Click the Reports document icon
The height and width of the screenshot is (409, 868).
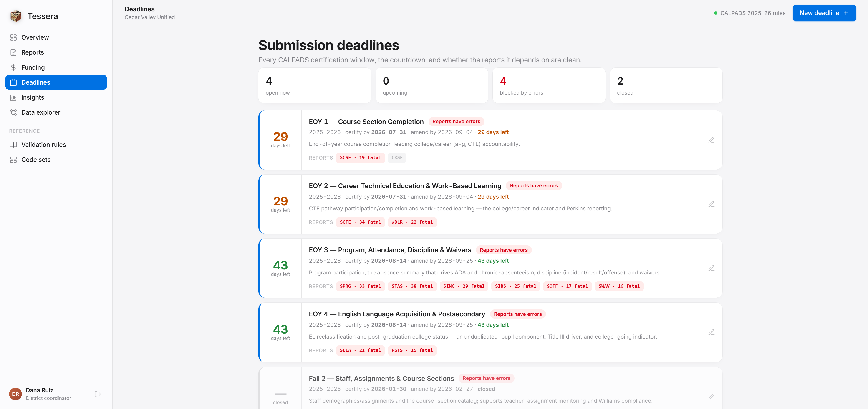tap(13, 52)
